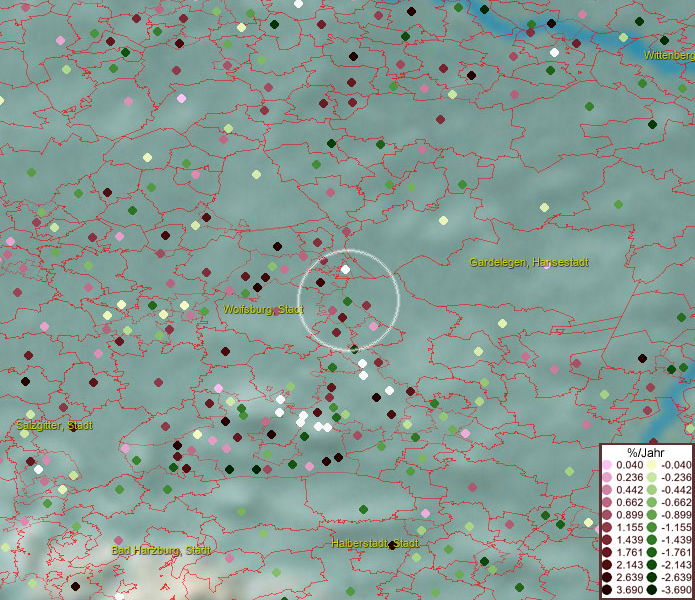Pick the 0.662 legend swatch

click(607, 503)
